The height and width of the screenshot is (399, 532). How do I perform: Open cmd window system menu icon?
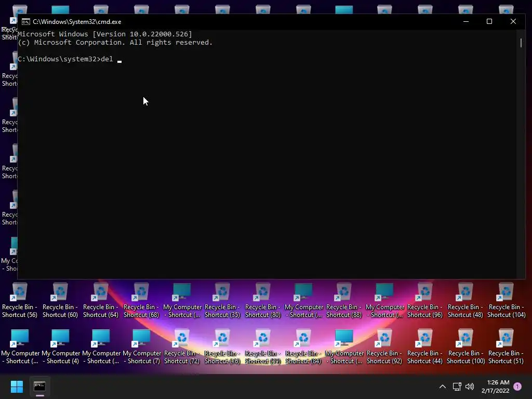point(26,22)
